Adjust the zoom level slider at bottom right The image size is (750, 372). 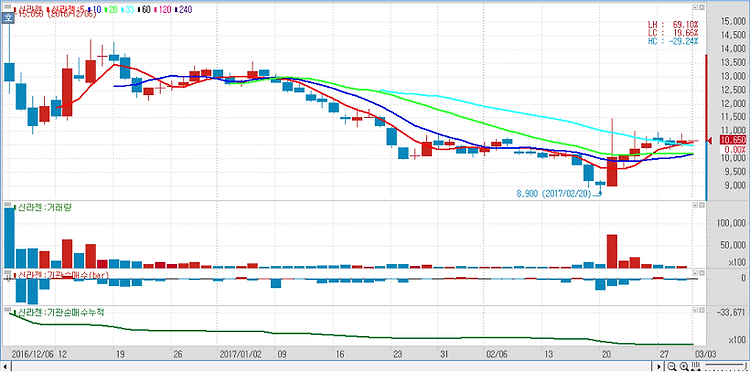click(726, 367)
